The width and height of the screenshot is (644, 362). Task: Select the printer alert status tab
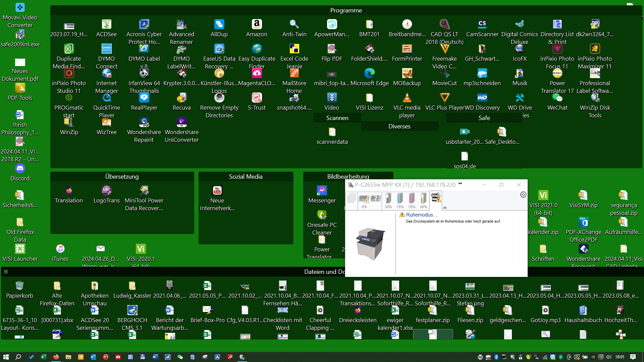(x=436, y=198)
